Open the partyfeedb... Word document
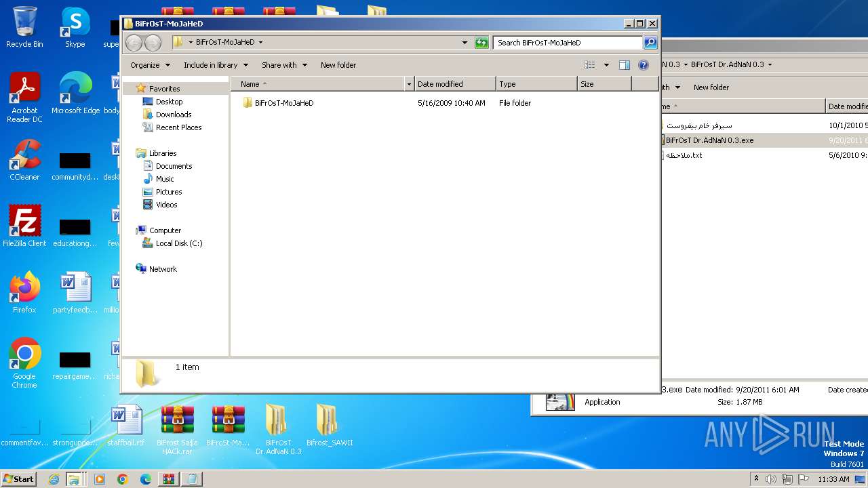 point(75,292)
